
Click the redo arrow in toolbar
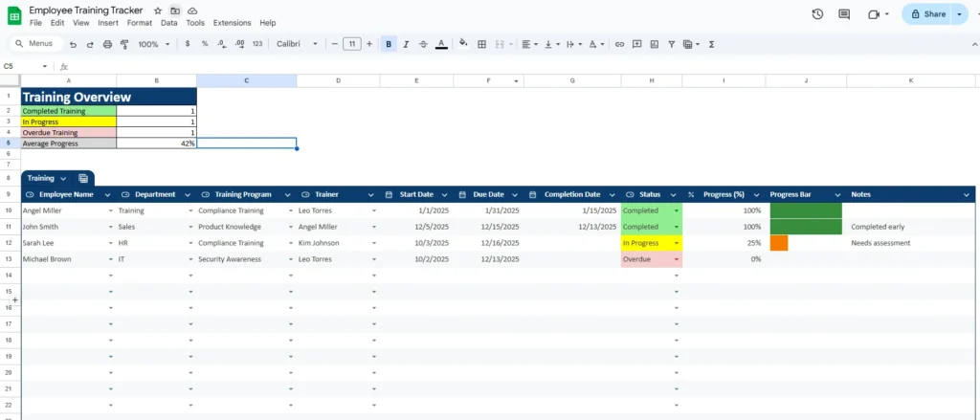[x=90, y=44]
